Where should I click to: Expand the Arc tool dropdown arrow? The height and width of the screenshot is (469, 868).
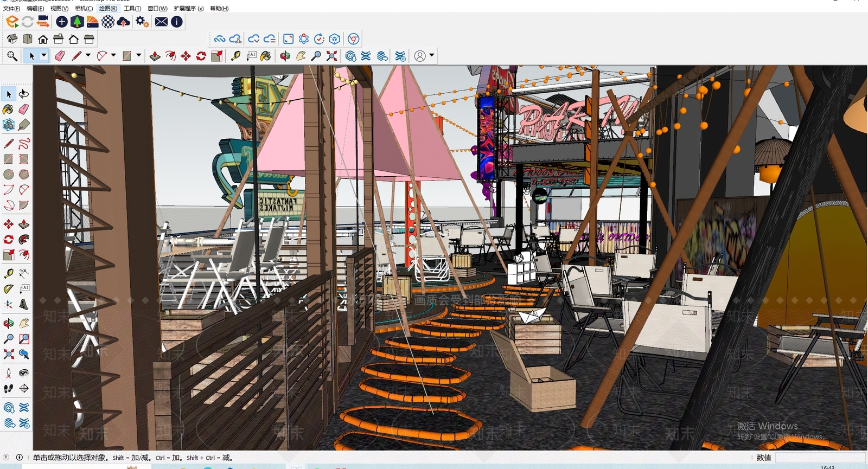(113, 55)
